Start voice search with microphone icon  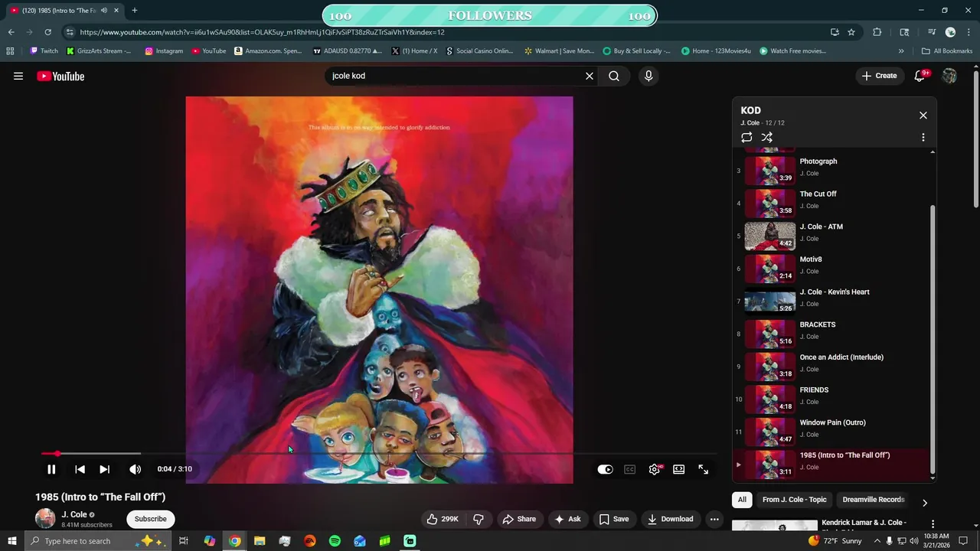(x=648, y=76)
